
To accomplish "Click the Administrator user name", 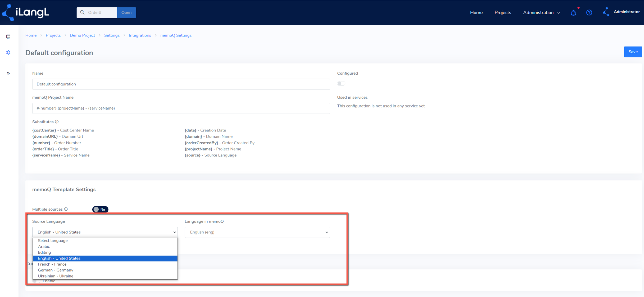I will point(627,12).
